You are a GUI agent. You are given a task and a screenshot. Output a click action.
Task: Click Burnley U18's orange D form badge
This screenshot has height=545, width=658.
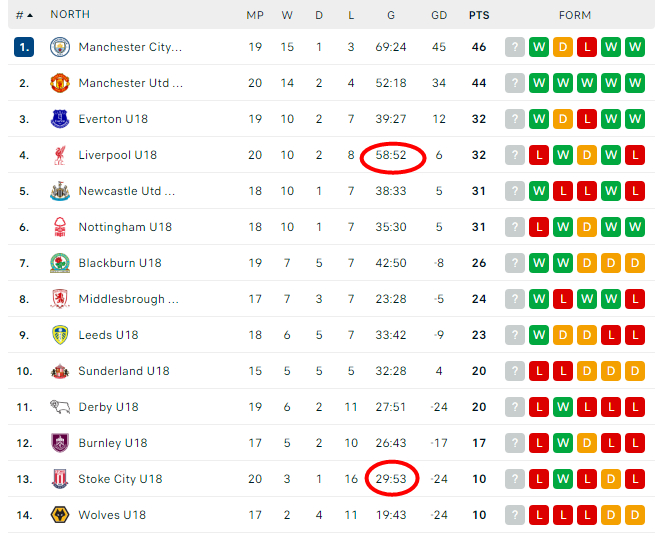(587, 443)
